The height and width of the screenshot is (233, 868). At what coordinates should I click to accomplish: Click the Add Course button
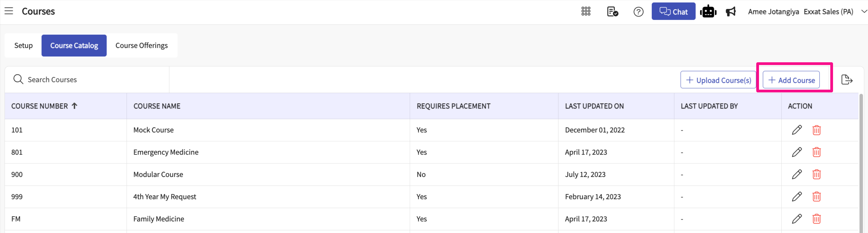pyautogui.click(x=791, y=80)
